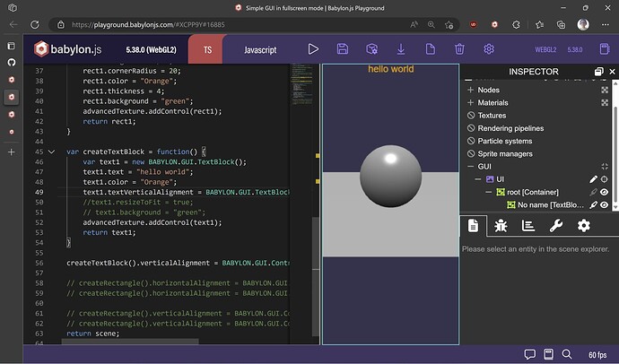The height and width of the screenshot is (364, 619).
Task: Open the browser profile avatar
Action: (x=583, y=24)
